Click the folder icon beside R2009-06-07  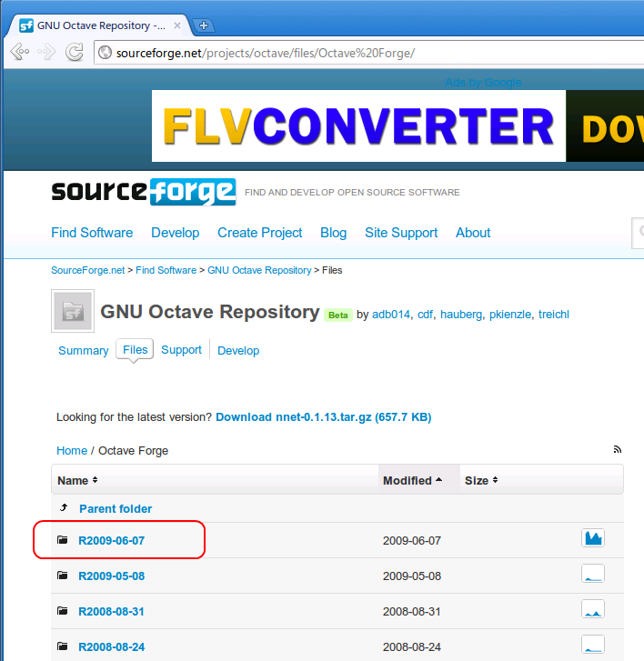click(x=63, y=539)
